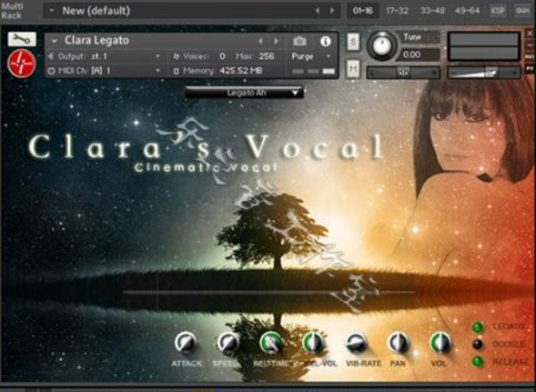Viewport: 536px width, 392px height.
Task: Click the instrument volume slider
Action: (x=483, y=72)
